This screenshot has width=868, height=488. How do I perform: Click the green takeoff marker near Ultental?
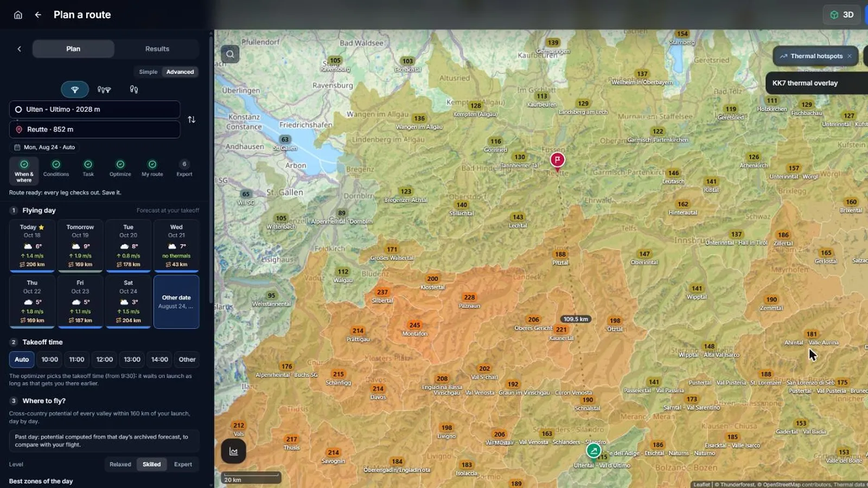point(593,451)
